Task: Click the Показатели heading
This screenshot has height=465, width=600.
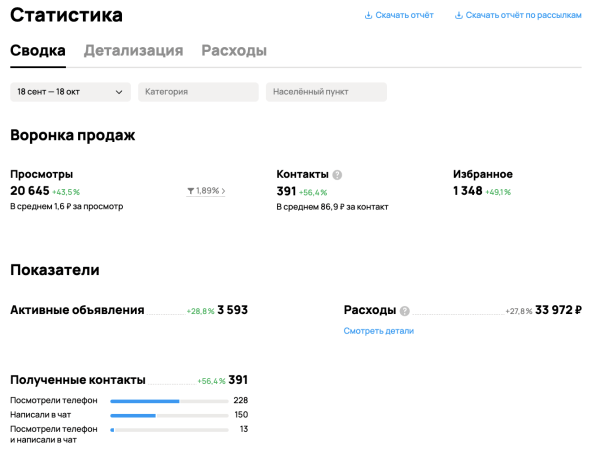Action: (x=55, y=270)
